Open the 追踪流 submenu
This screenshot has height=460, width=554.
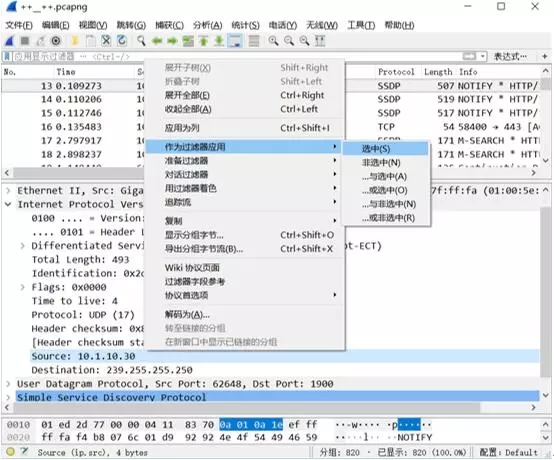244,202
